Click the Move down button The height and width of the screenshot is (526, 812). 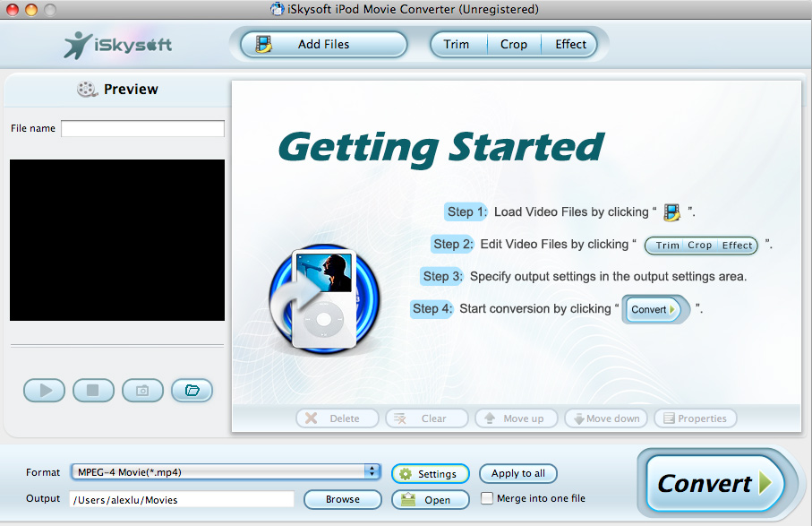(606, 418)
